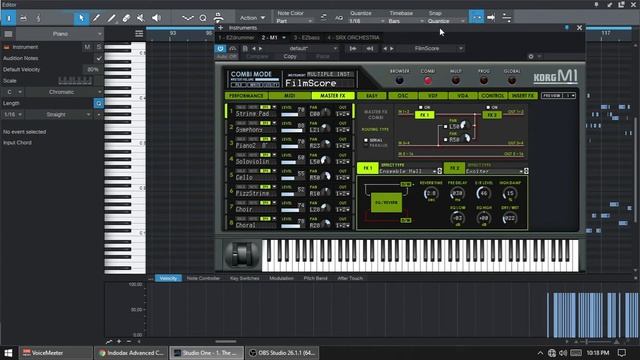Viewport: 640px width, 360px height.
Task: Select the Mute tool
Action: click(141, 18)
